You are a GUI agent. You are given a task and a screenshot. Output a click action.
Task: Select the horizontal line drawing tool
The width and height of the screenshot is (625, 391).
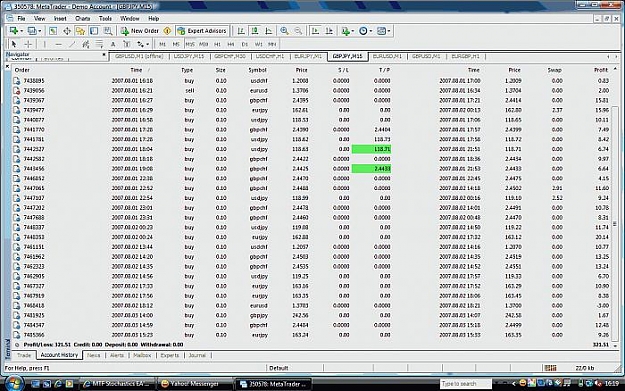pos(58,44)
